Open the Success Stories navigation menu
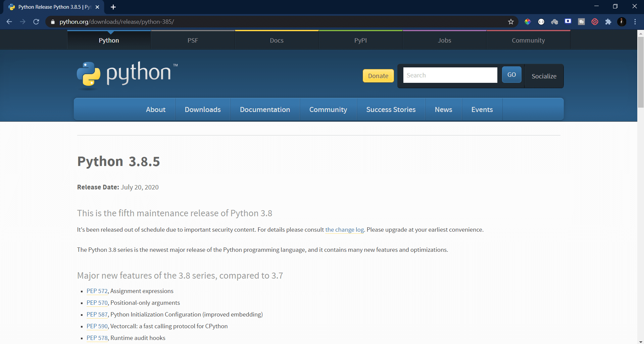The image size is (644, 344). [391, 110]
